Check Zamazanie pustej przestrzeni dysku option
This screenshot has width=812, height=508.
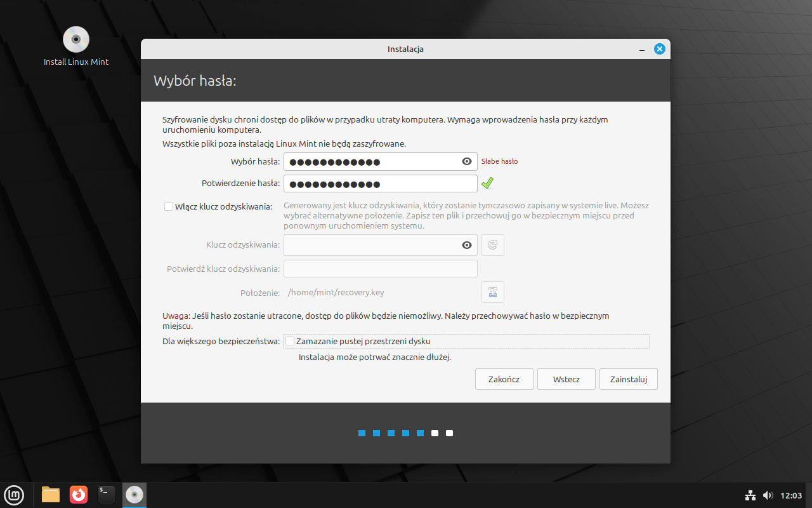290,341
